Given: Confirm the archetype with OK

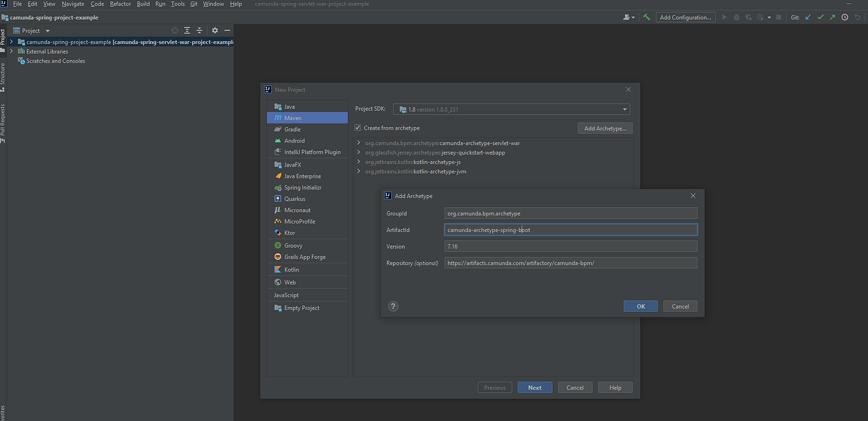Looking at the screenshot, I should (x=640, y=306).
